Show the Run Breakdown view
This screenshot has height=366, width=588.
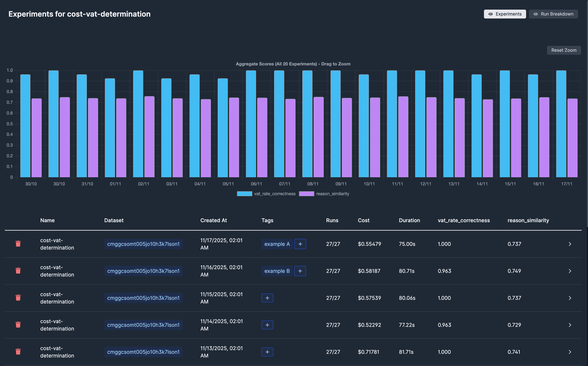(553, 14)
